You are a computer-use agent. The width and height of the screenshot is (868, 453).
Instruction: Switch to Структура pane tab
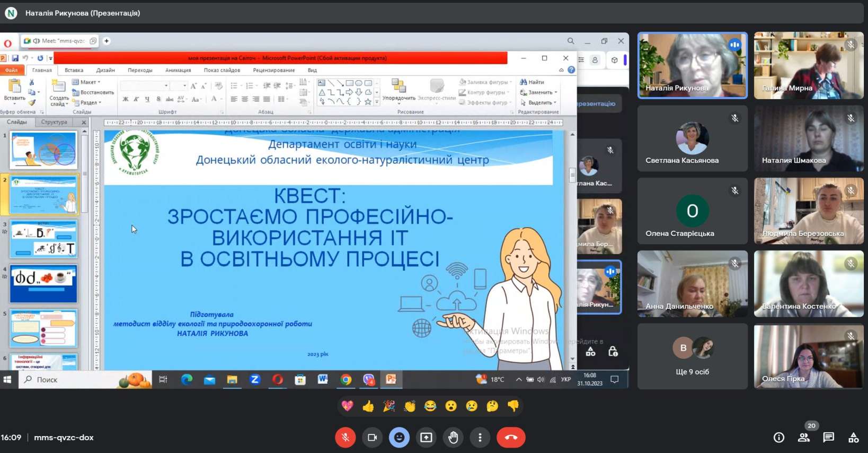[x=54, y=122]
